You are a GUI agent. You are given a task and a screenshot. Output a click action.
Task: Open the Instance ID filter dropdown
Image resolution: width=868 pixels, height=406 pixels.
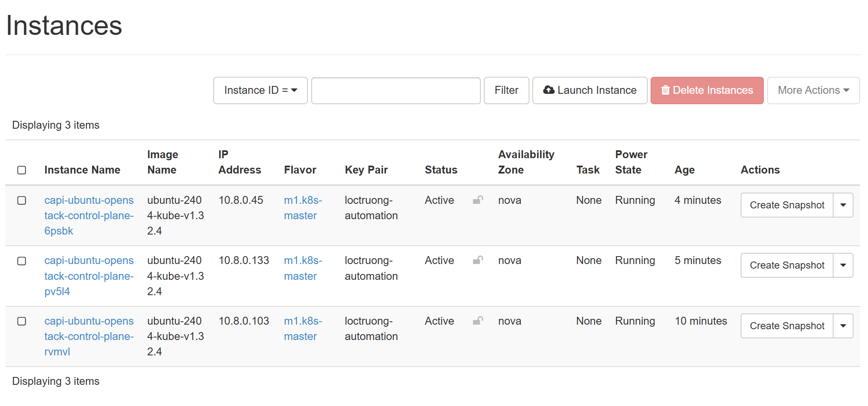(x=260, y=90)
